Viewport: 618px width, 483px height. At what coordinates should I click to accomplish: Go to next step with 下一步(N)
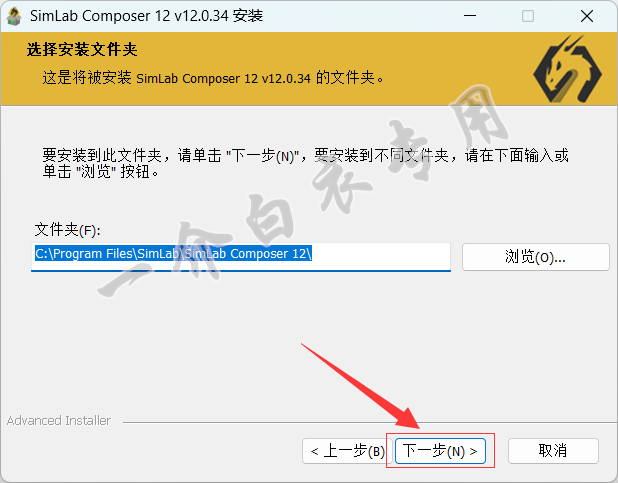(440, 451)
